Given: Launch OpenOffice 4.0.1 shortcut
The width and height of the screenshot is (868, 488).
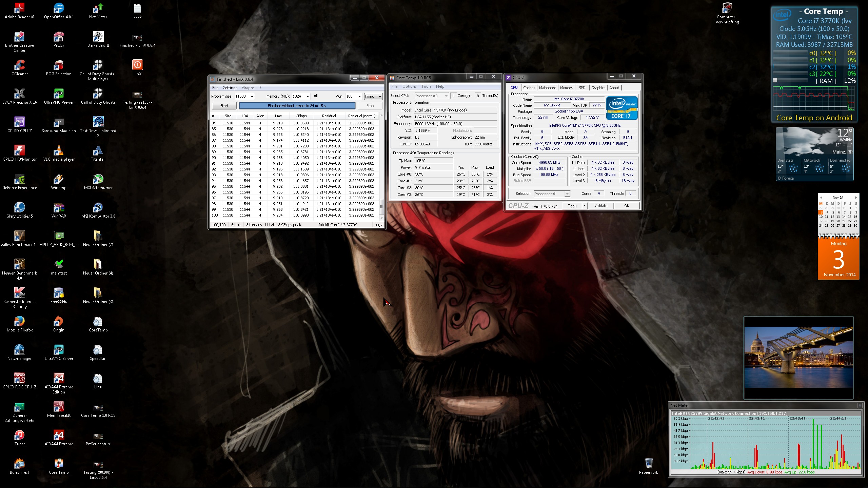Looking at the screenshot, I should pyautogui.click(x=59, y=11).
